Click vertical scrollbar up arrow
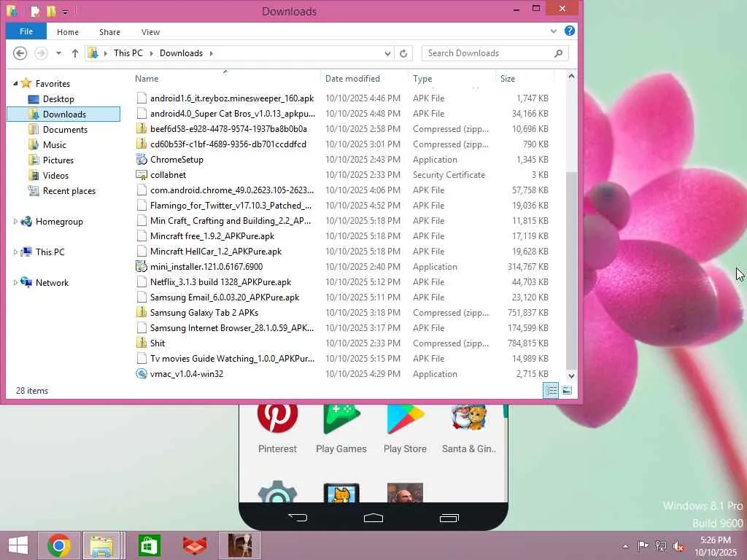 [x=571, y=76]
